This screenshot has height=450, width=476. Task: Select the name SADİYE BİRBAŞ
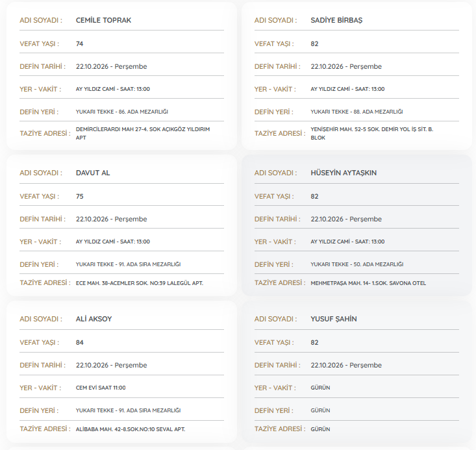coord(336,20)
